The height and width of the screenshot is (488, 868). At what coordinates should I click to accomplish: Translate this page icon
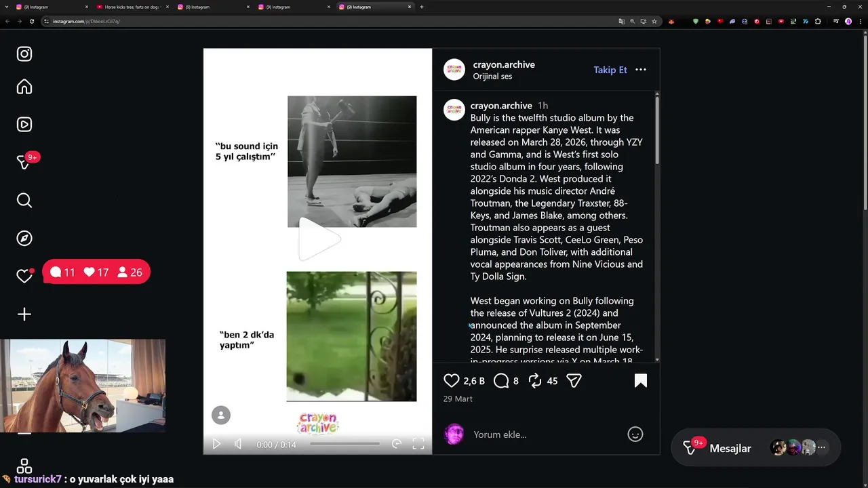[x=621, y=21]
